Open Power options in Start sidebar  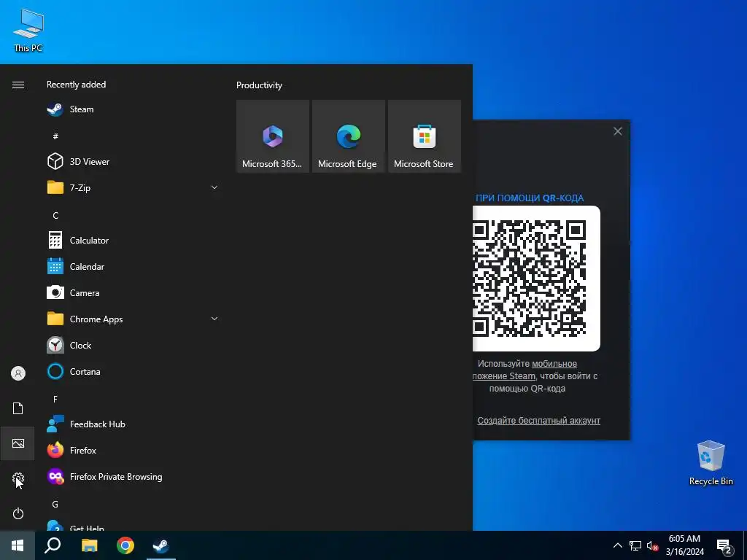point(18,513)
